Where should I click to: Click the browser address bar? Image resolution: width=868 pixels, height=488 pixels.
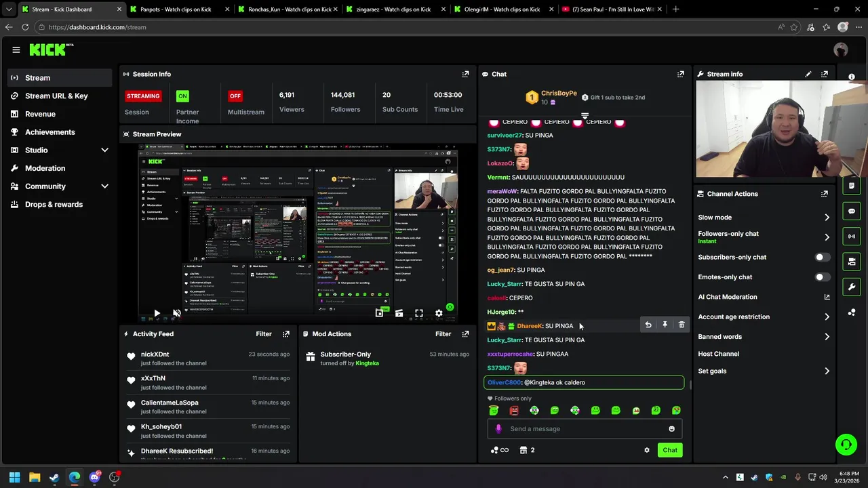407,27
